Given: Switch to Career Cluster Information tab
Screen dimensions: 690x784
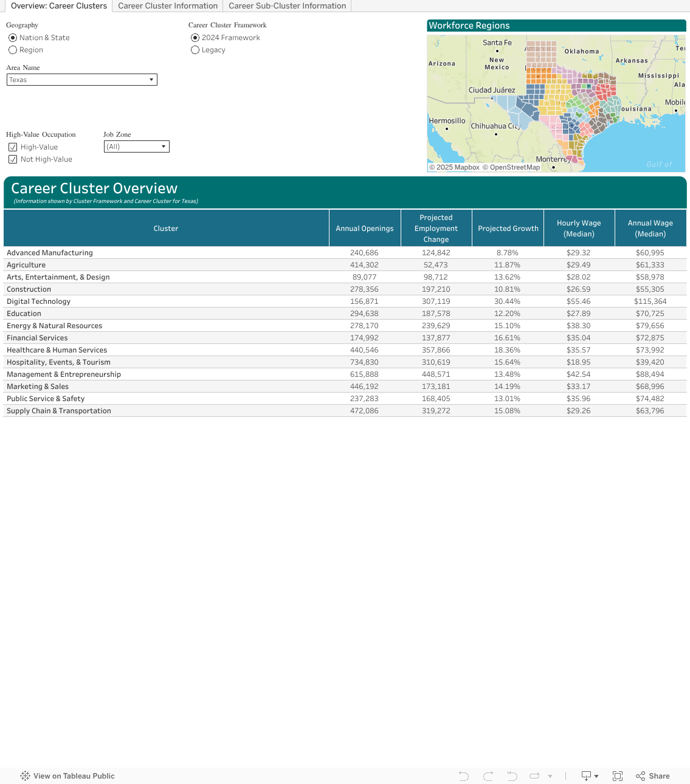Looking at the screenshot, I should coord(168,6).
